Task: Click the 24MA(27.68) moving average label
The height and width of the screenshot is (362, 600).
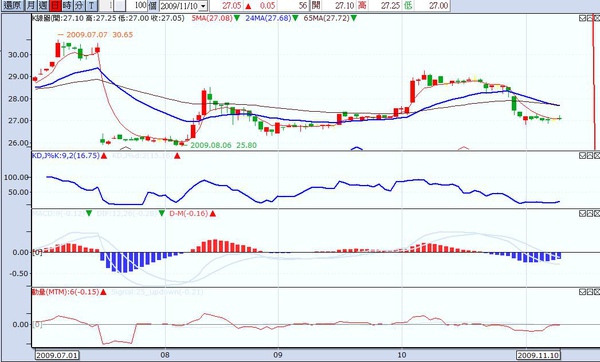Action: 268,18
